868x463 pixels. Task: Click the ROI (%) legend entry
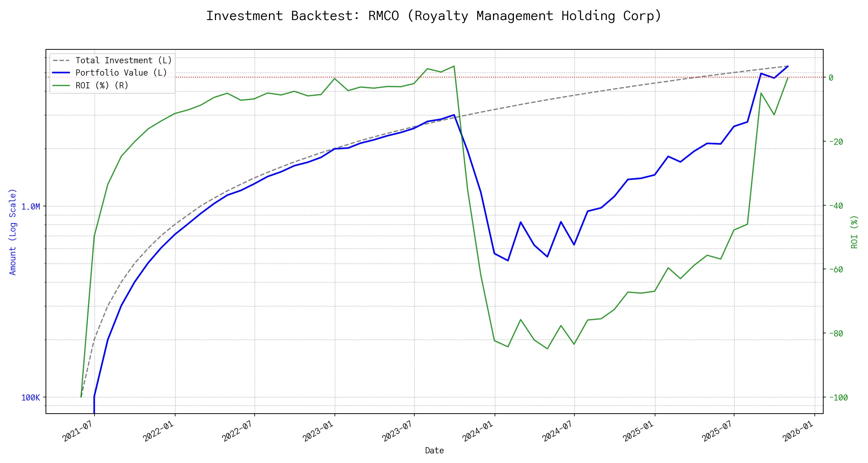[x=101, y=85]
